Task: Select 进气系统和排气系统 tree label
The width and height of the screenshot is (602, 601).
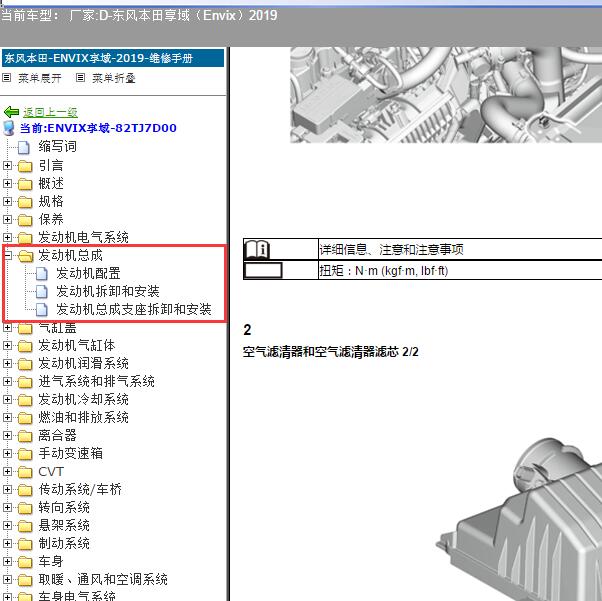Action: (96, 382)
